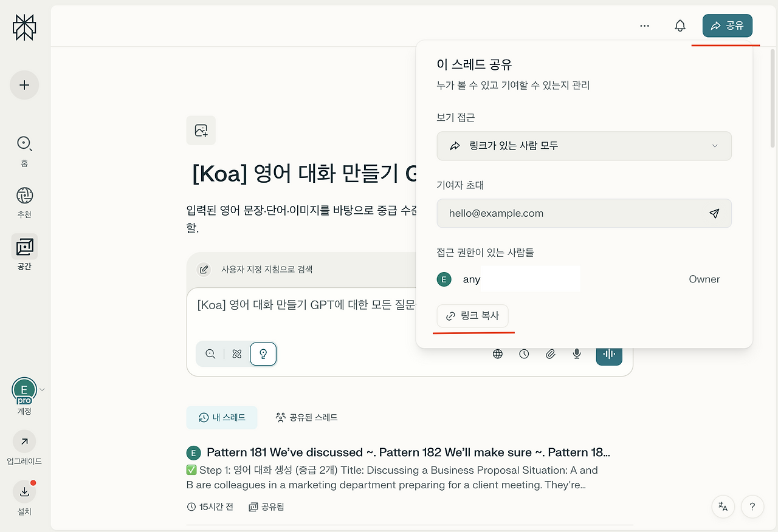Image resolution: width=778 pixels, height=532 pixels.
Task: Start dictation with the microphone icon
Action: coord(576,353)
